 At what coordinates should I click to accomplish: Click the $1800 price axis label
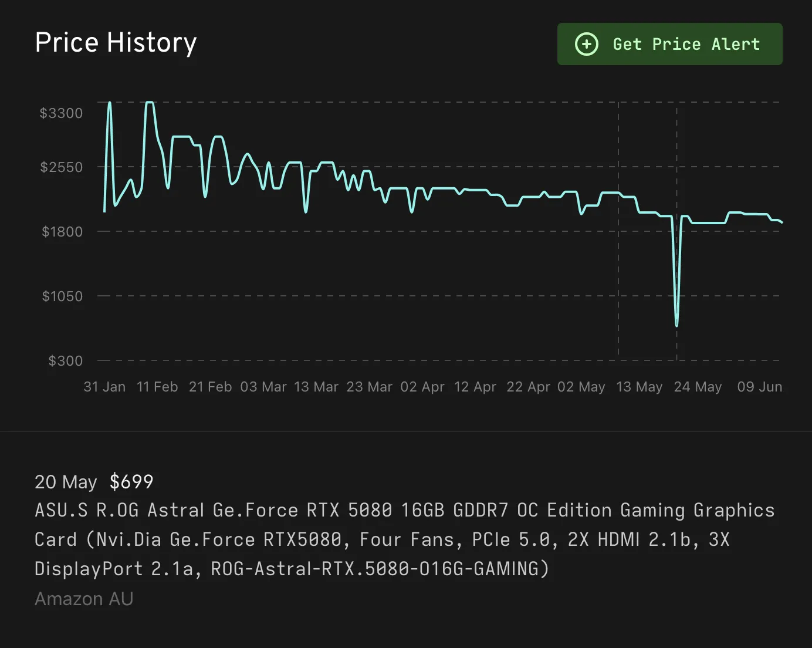click(x=62, y=231)
